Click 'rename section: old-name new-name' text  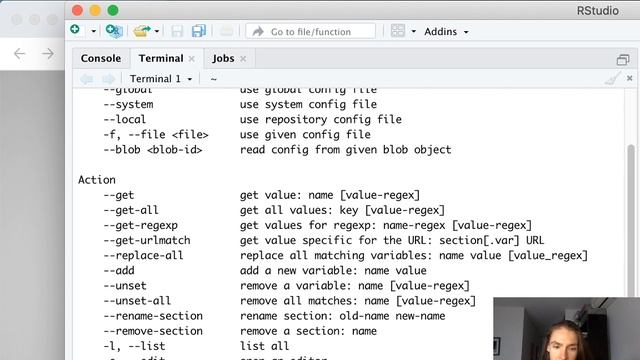pyautogui.click(x=342, y=316)
